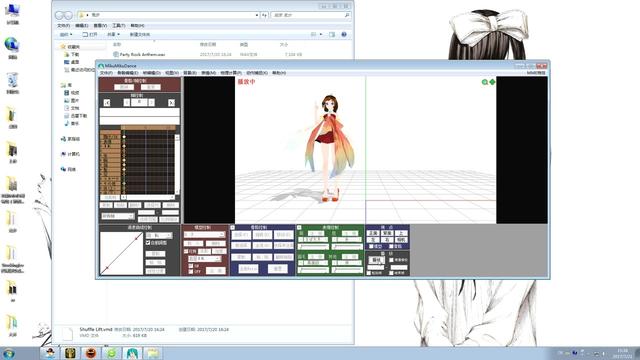
Task: Click the Shuffle Lift.vmd icon in details pane
Action: click(67, 333)
